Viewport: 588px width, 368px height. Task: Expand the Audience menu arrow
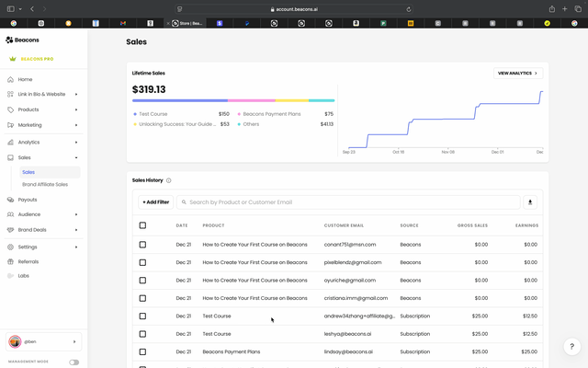click(x=76, y=214)
